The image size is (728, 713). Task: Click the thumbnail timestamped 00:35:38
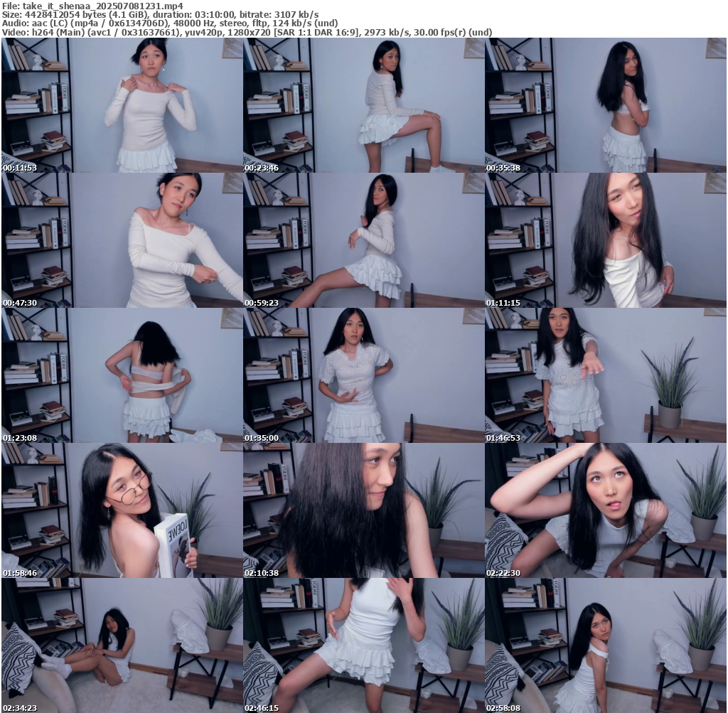pos(606,105)
